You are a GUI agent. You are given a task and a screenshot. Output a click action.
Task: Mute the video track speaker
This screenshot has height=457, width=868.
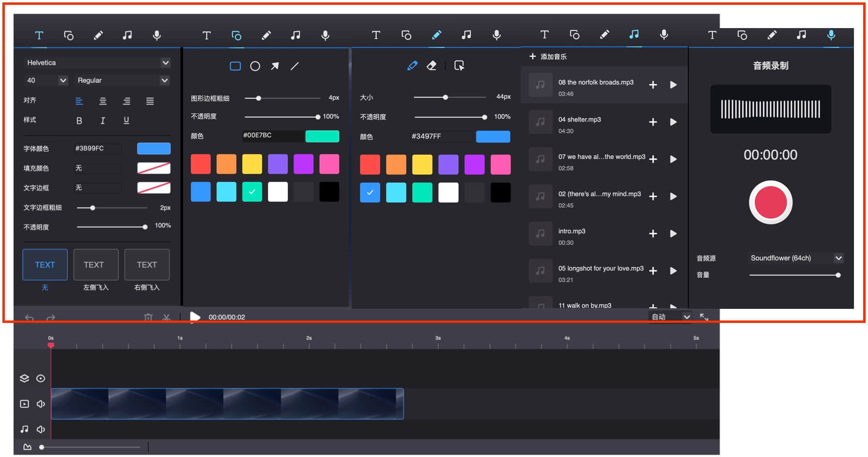[x=41, y=404]
